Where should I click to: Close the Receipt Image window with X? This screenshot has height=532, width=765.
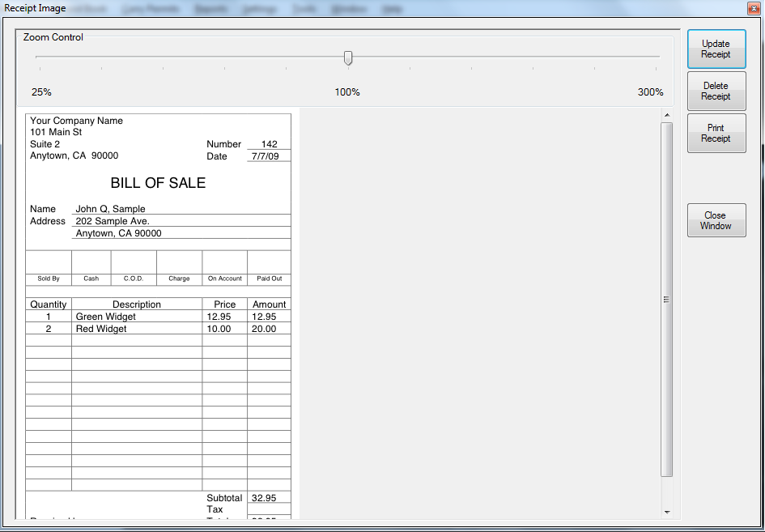tap(754, 8)
